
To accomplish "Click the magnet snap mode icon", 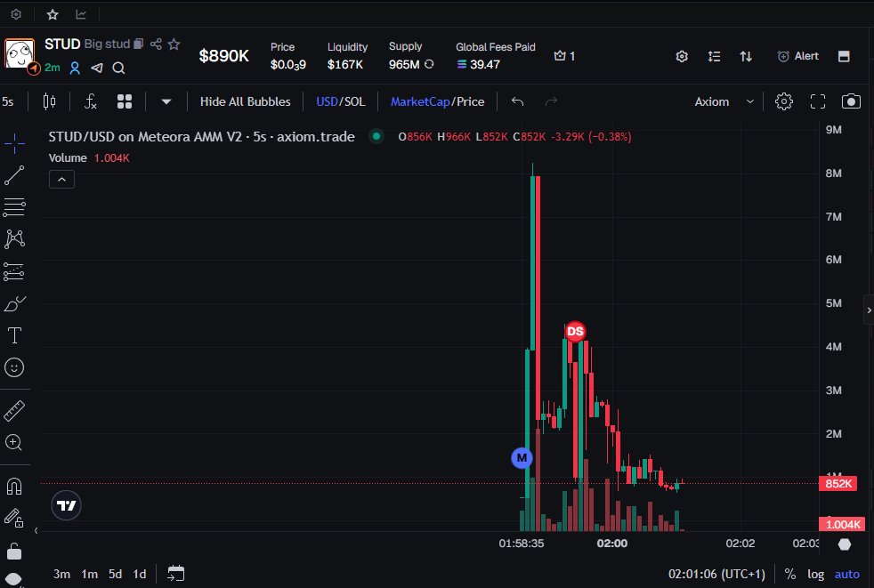I will [x=14, y=487].
